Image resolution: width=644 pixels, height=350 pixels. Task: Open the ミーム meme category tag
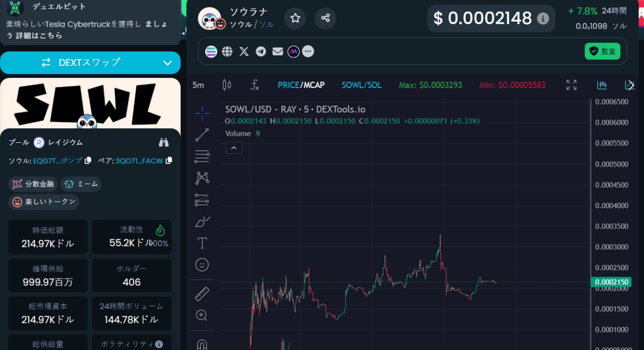coord(81,184)
